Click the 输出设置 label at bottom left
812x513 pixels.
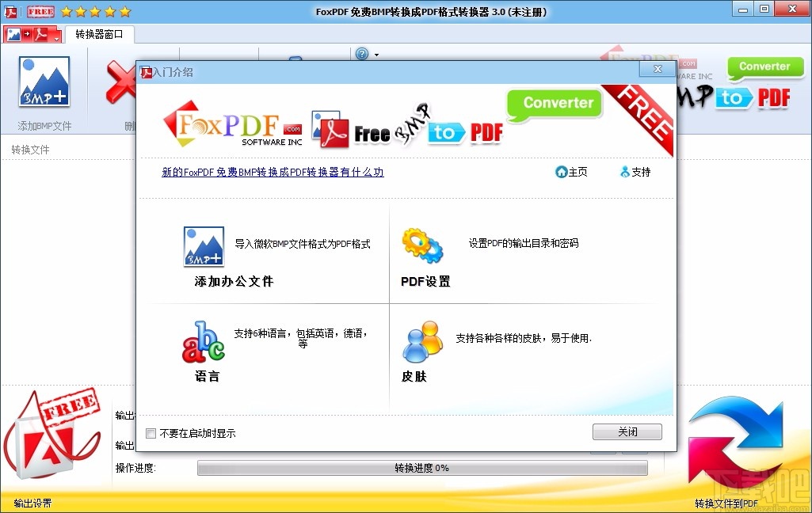pyautogui.click(x=32, y=503)
